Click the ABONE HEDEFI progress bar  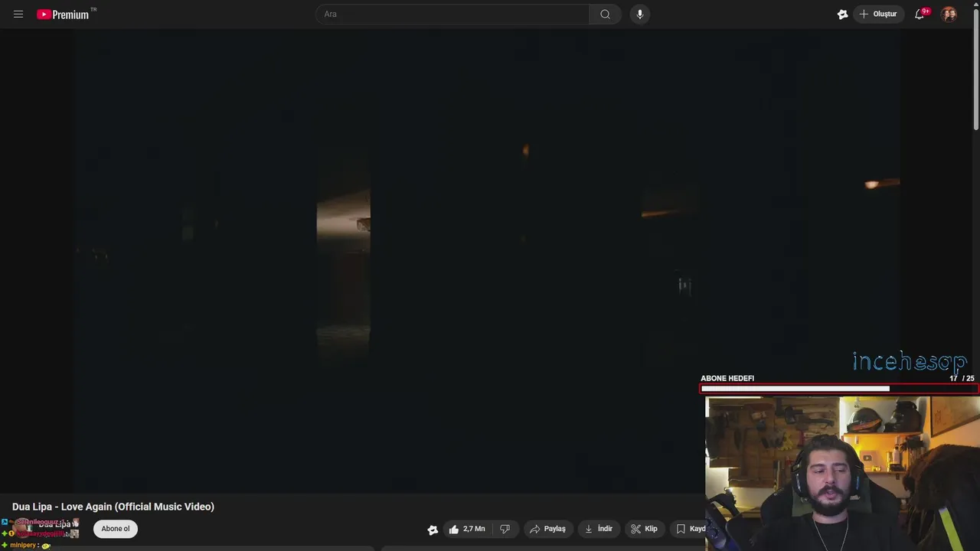point(839,389)
